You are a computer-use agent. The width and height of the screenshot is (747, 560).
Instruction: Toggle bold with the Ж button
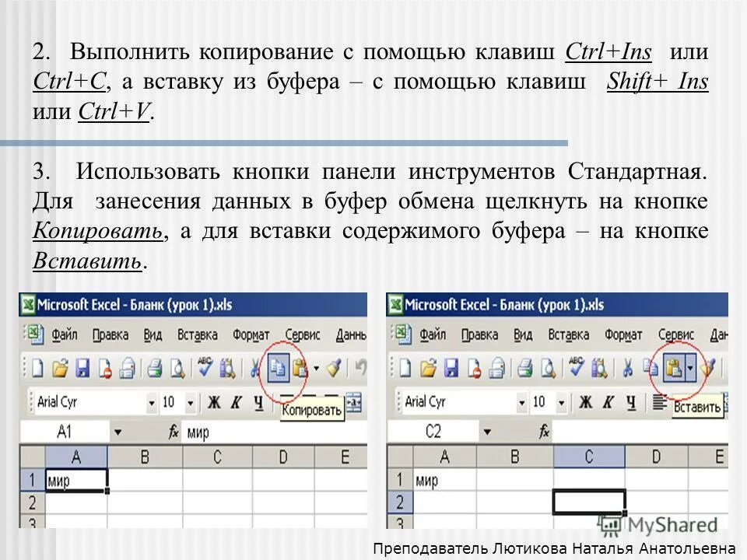[x=213, y=401]
